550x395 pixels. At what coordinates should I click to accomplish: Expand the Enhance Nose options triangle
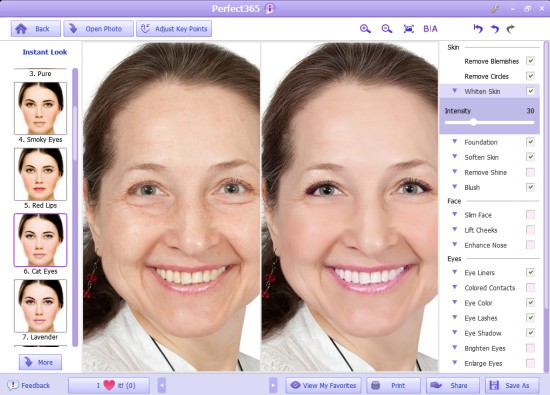[455, 245]
